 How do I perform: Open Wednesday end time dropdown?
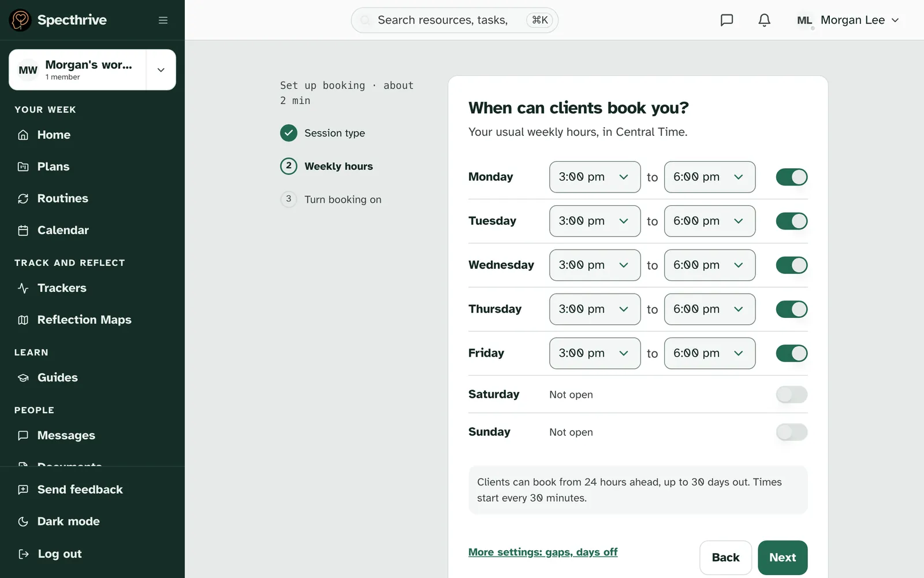(710, 265)
